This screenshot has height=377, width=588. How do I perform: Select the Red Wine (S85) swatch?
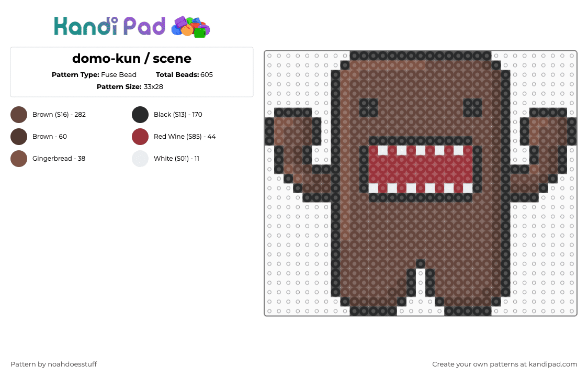coord(140,137)
